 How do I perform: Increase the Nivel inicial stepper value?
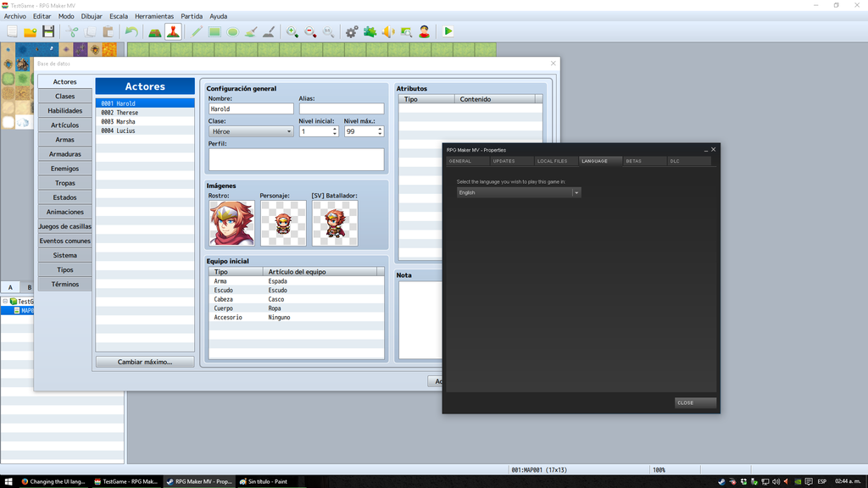(x=335, y=129)
